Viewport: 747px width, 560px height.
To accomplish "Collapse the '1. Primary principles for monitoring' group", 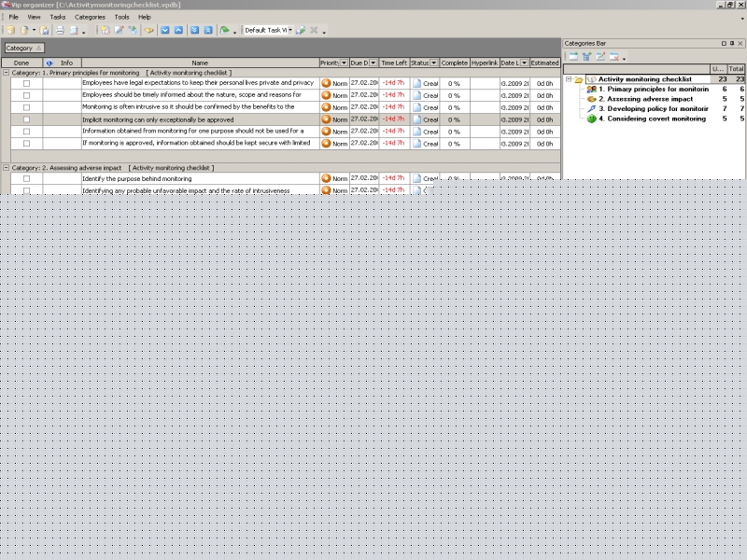I will point(7,72).
